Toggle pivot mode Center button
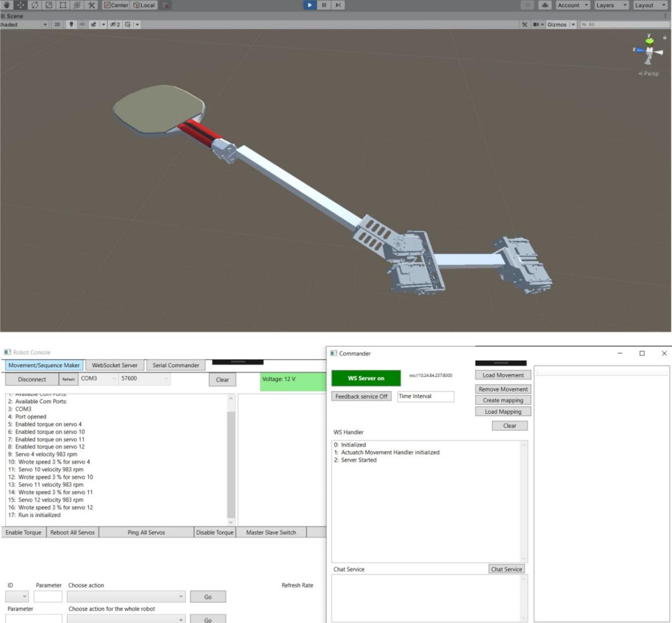Viewport: 672px width, 623px height. [116, 5]
